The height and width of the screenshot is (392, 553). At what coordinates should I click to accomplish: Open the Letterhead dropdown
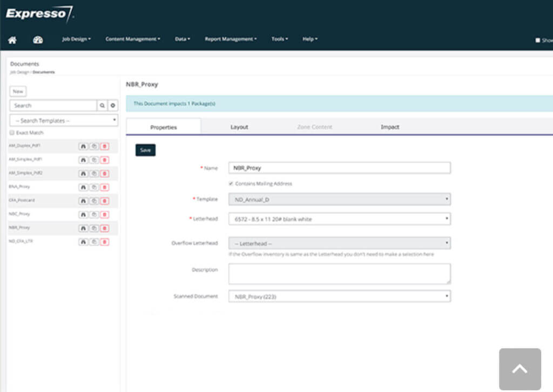(339, 219)
